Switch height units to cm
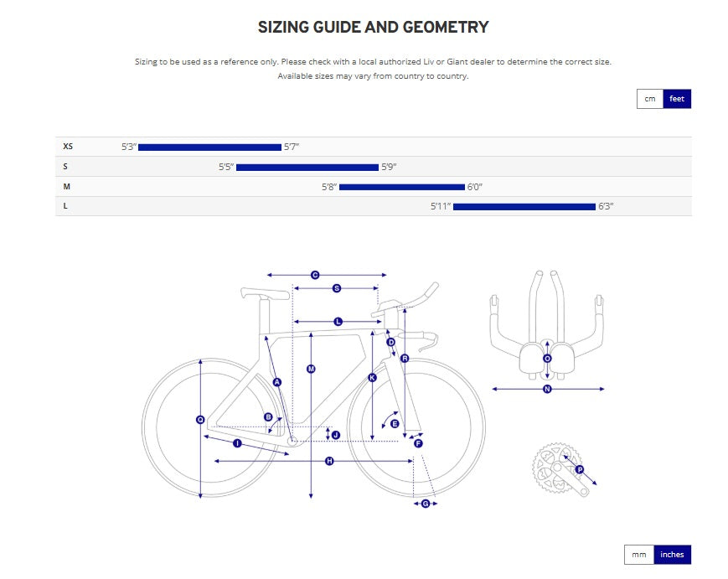This screenshot has width=728, height=579. (649, 99)
